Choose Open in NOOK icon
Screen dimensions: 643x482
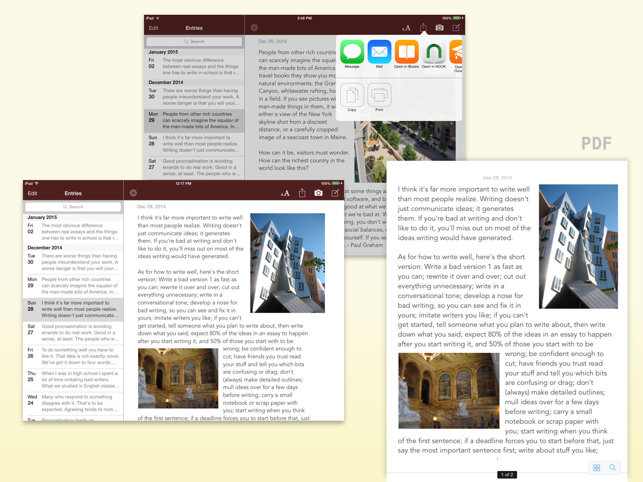pos(434,52)
